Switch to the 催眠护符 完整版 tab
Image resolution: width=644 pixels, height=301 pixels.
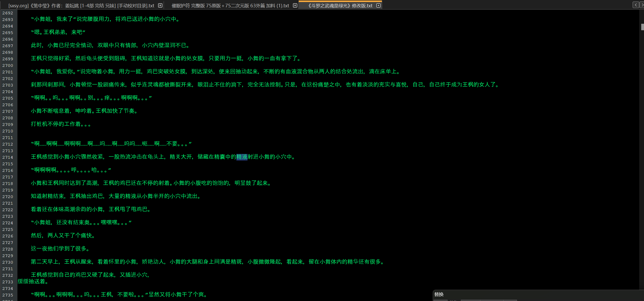(x=230, y=6)
